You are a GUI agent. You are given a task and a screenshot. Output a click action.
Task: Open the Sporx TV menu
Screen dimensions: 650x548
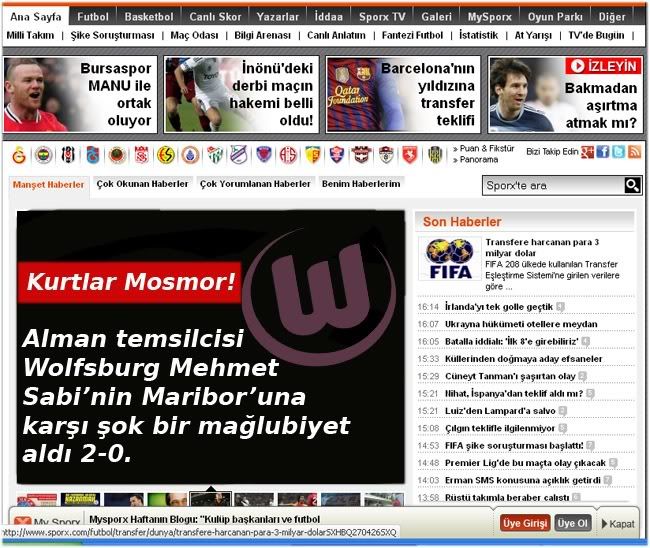click(382, 17)
